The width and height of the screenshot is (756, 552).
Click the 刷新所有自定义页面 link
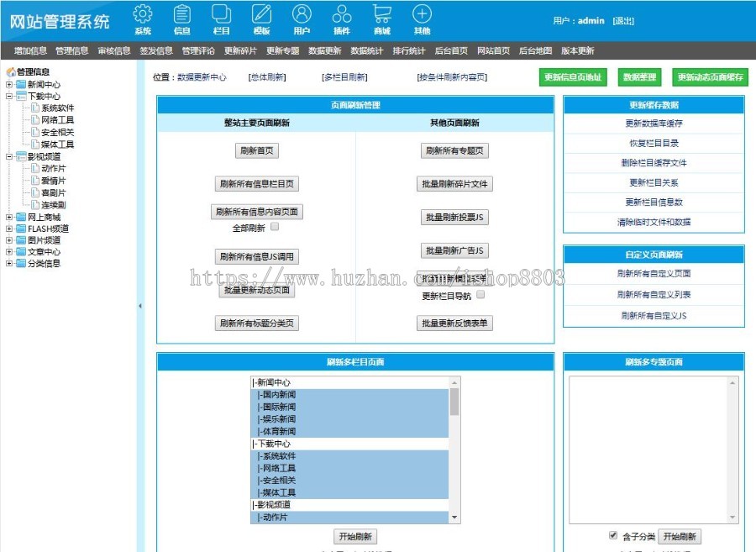(x=654, y=273)
